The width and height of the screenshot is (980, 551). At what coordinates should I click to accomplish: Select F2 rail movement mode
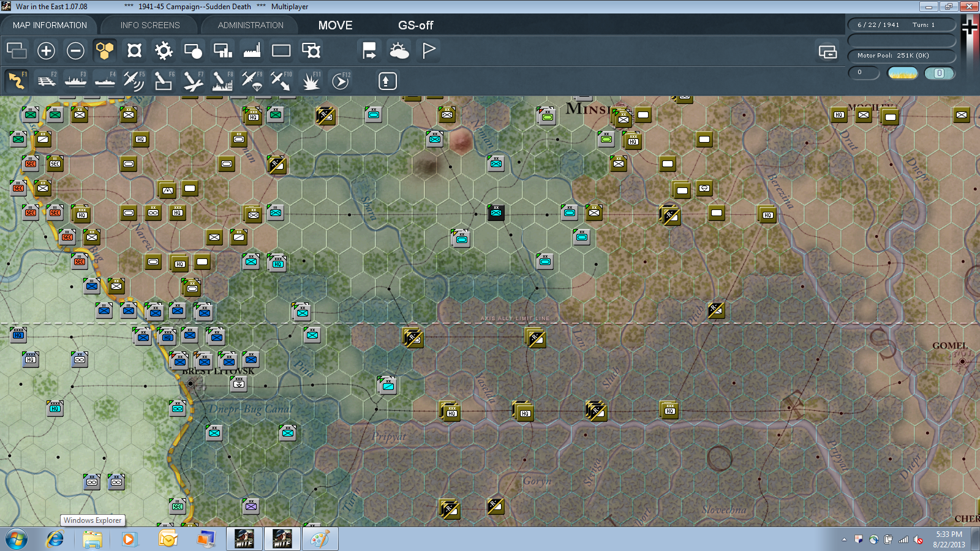(47, 80)
